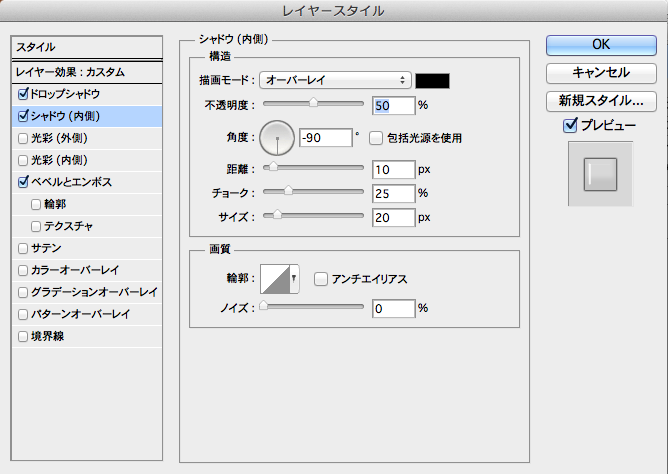Click the style preview thumbnail

pos(600,174)
